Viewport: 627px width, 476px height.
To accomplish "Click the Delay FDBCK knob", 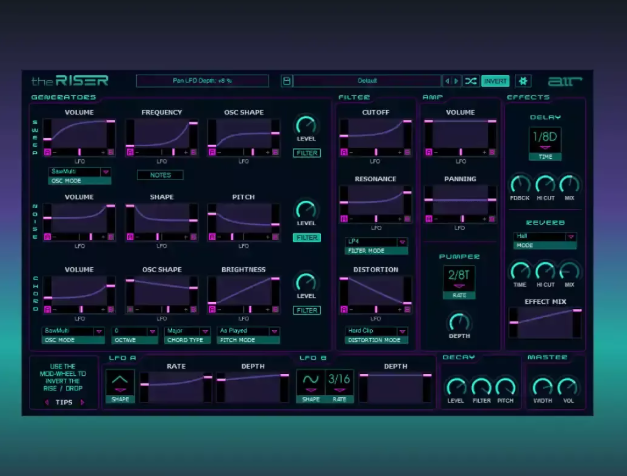I will click(x=520, y=185).
